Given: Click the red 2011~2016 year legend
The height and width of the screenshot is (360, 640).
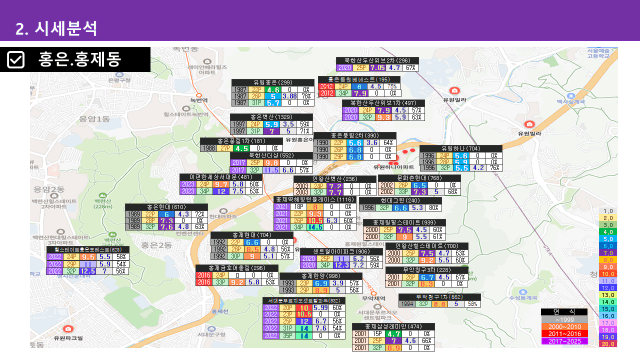Looking at the screenshot, I should point(564,334).
